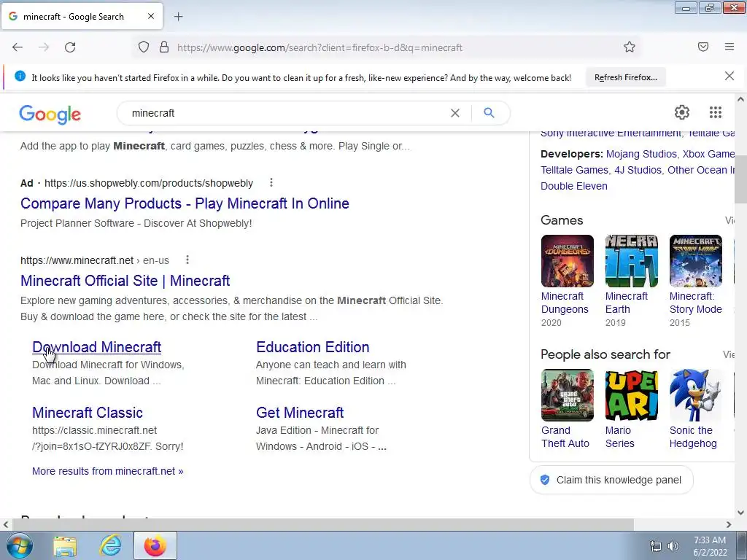Screen dimensions: 747x560
Task: Open volume control in system tray
Action: [x=673, y=546]
